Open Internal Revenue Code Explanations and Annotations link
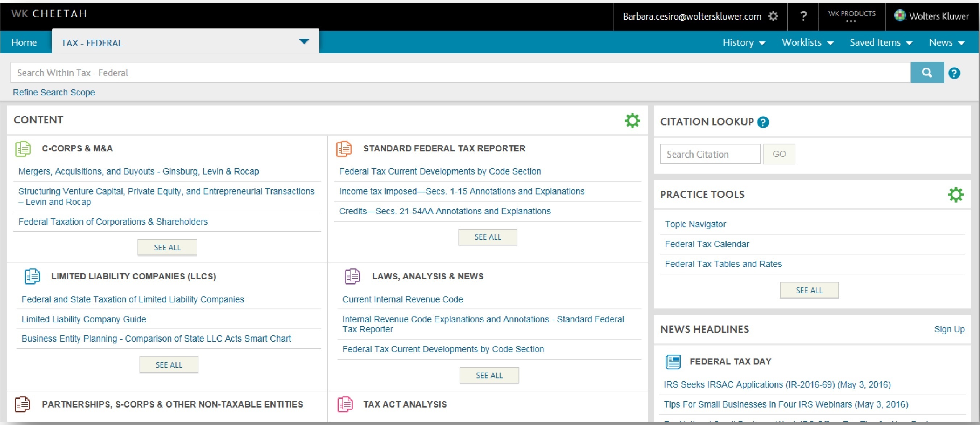The image size is (980, 425). tap(483, 324)
